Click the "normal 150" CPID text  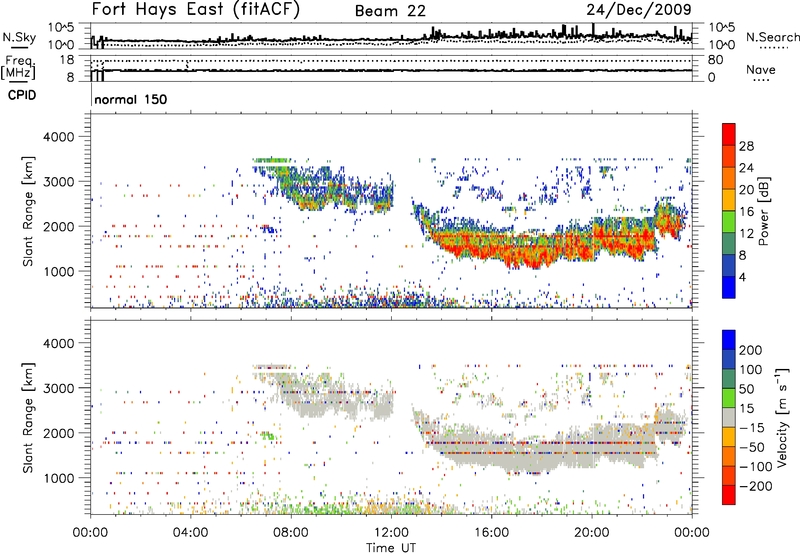click(x=131, y=99)
